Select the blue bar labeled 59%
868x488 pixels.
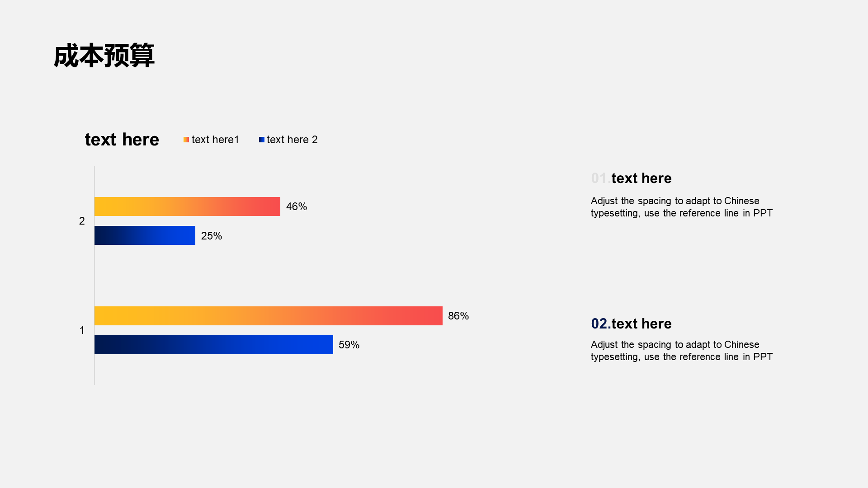tap(213, 345)
